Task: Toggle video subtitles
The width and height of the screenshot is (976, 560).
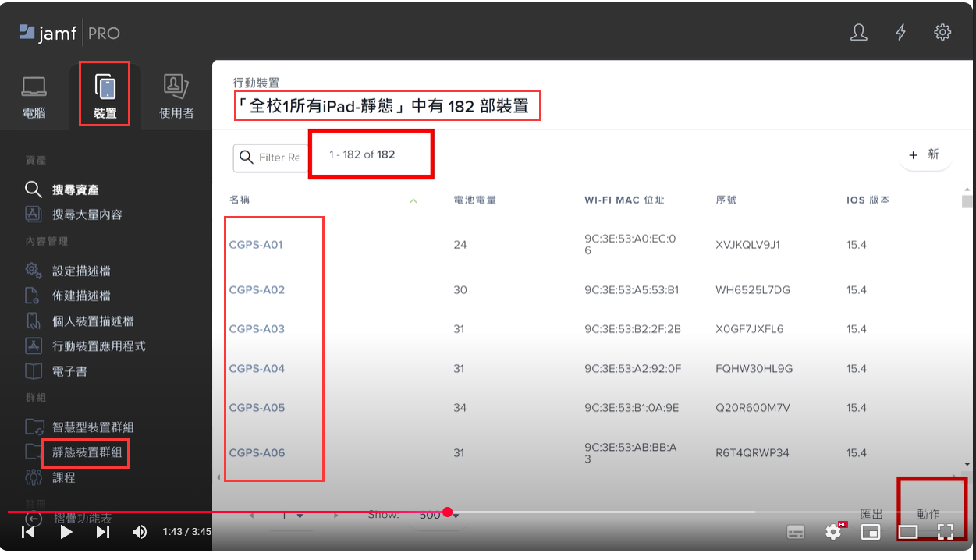Action: click(796, 532)
